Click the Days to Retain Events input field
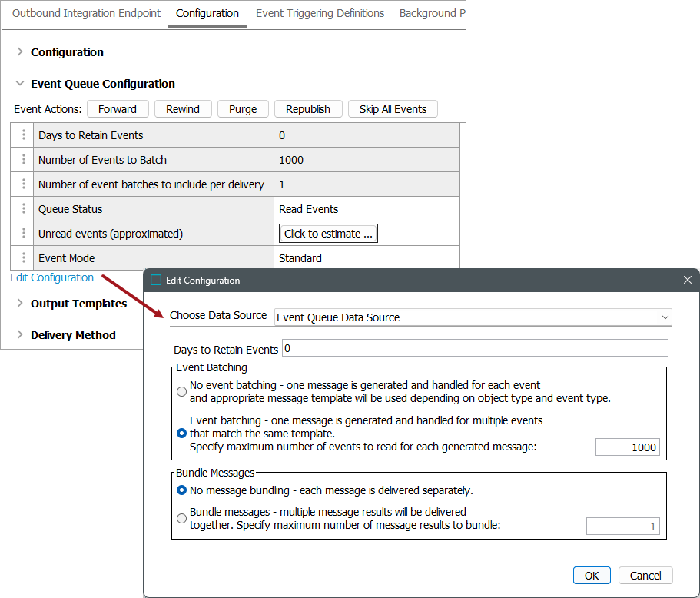 [x=475, y=349]
